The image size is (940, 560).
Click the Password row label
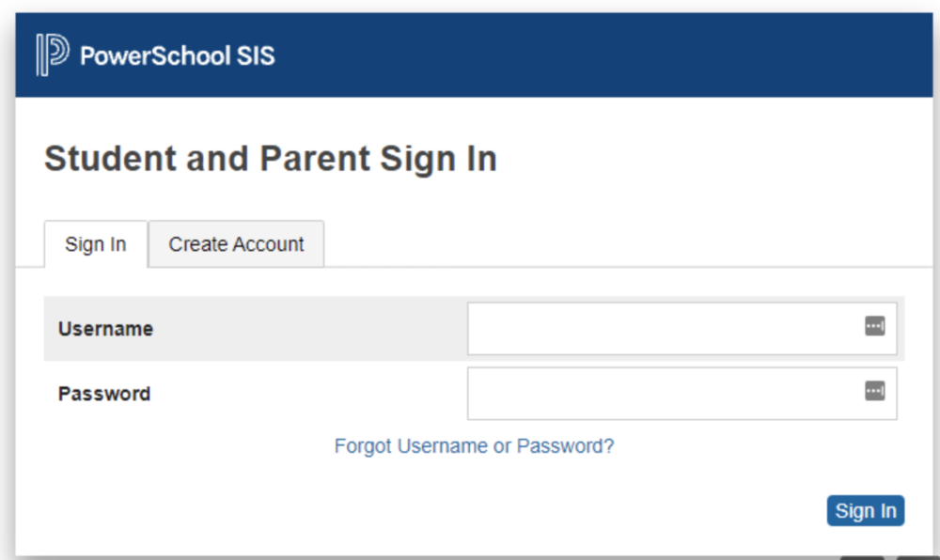(103, 393)
